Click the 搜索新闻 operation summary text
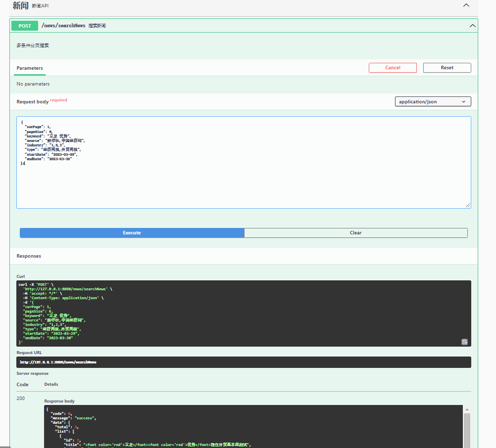 97,26
